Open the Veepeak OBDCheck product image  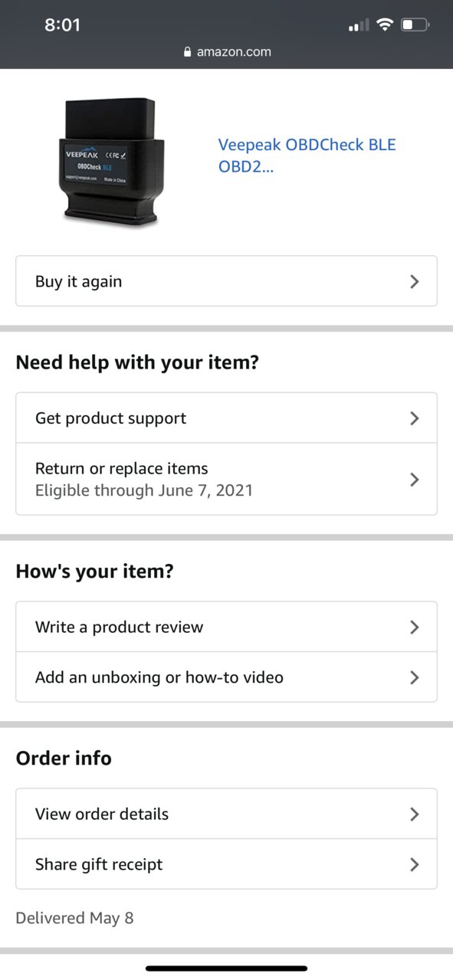click(x=110, y=162)
